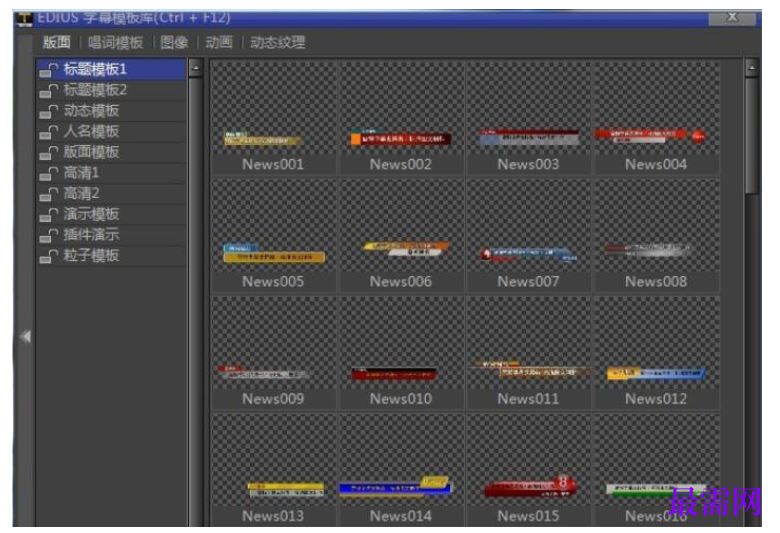Screen dimensions: 780x533
Task: Click the thumbnail grid vertical scrollbar handle
Action: [751, 135]
